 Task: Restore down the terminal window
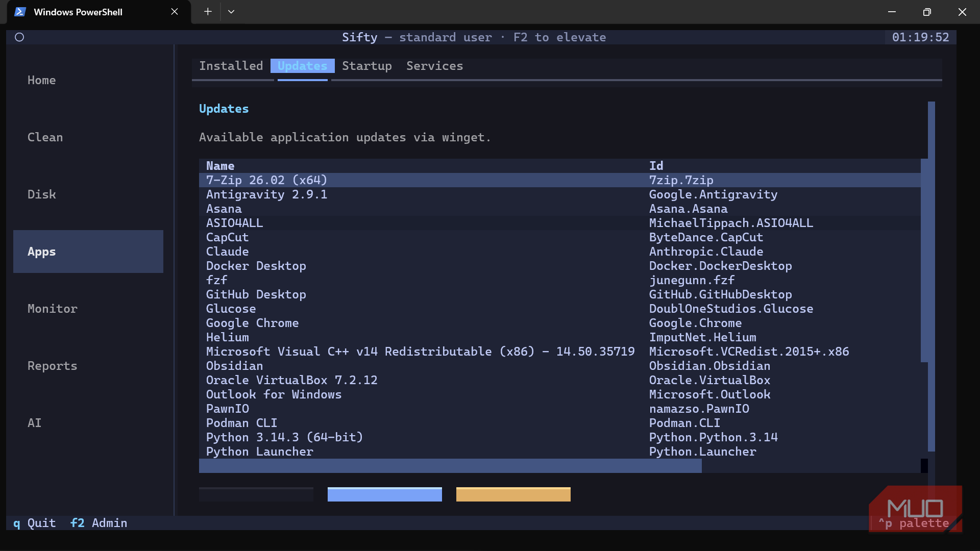[x=927, y=12]
